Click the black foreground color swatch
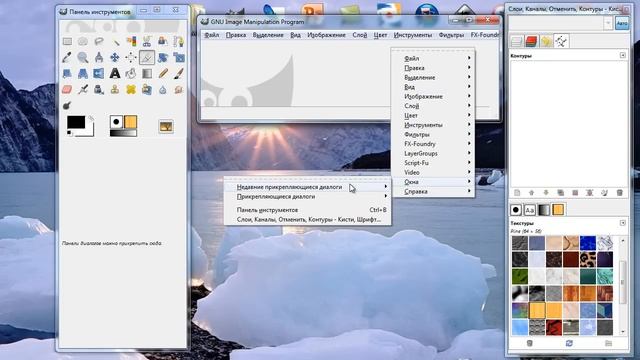Viewport: 640px width, 360px height. [76, 122]
